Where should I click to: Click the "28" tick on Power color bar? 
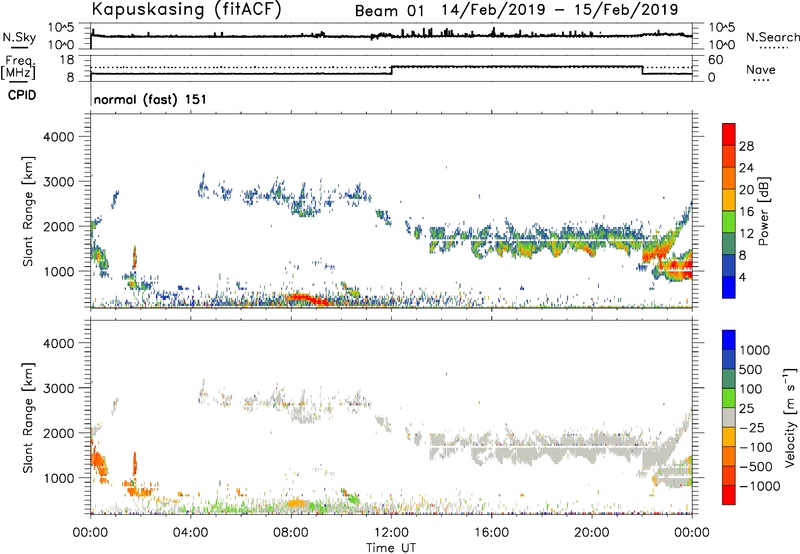coord(746,146)
